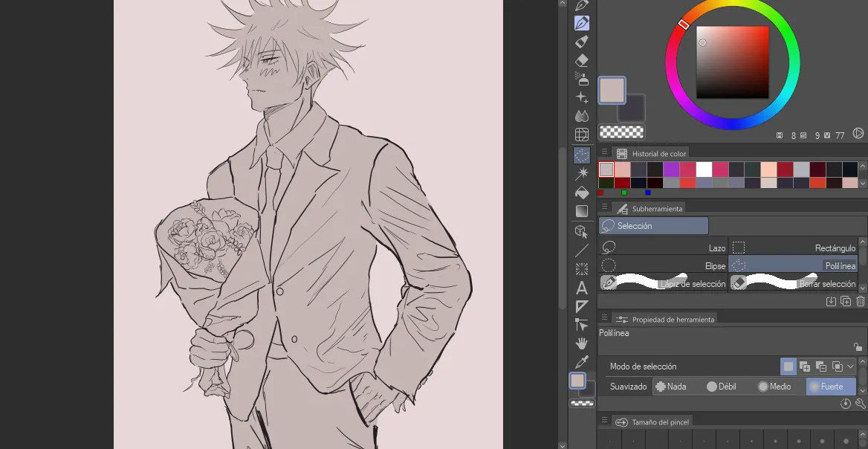Viewport: 868px width, 449px height.
Task: Select the radial saturated lines tool
Action: pos(582,269)
